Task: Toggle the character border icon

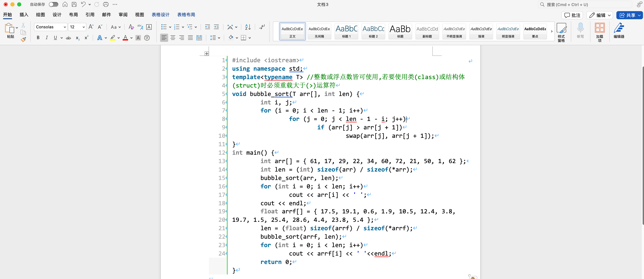Action: 149,27
